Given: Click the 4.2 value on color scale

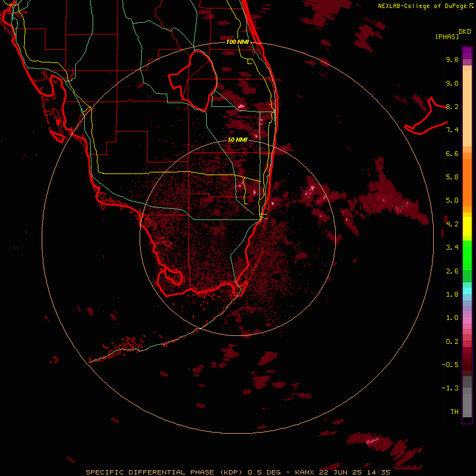Looking at the screenshot, I should [x=452, y=224].
